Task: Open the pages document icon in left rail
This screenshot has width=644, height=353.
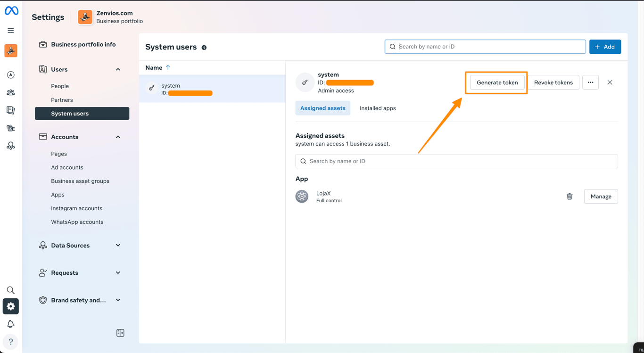Action: click(x=11, y=110)
